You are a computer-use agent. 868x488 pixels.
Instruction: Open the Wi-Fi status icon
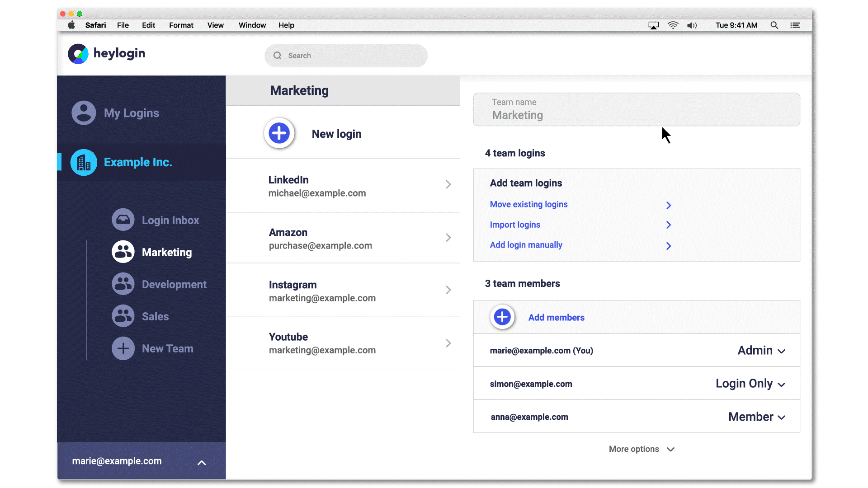point(673,25)
